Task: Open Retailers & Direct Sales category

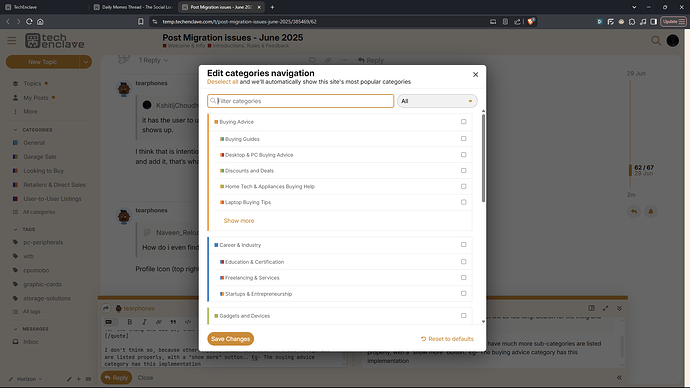Action: click(55, 185)
